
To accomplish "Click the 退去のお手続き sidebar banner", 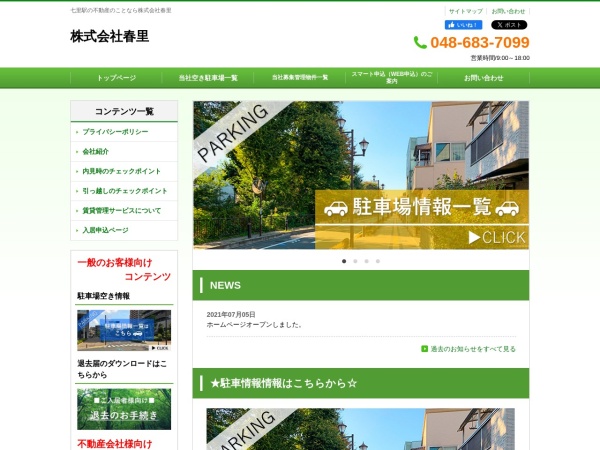I will pos(124,409).
